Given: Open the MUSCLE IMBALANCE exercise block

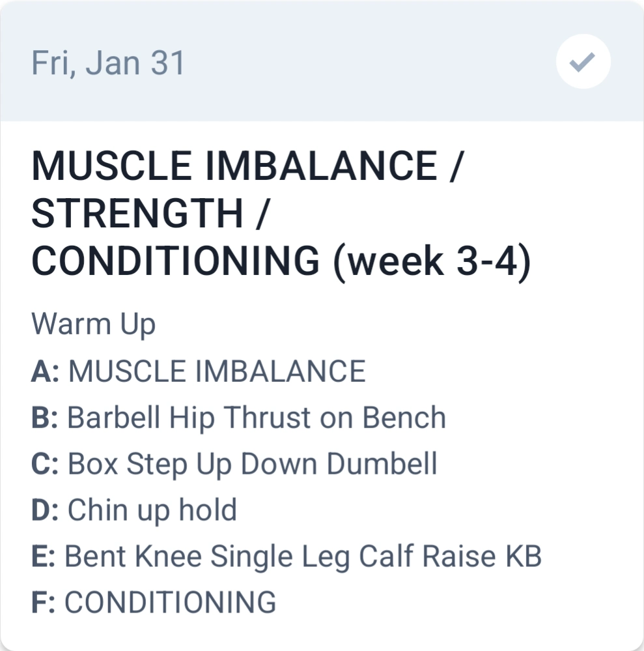Looking at the screenshot, I should click(x=216, y=371).
